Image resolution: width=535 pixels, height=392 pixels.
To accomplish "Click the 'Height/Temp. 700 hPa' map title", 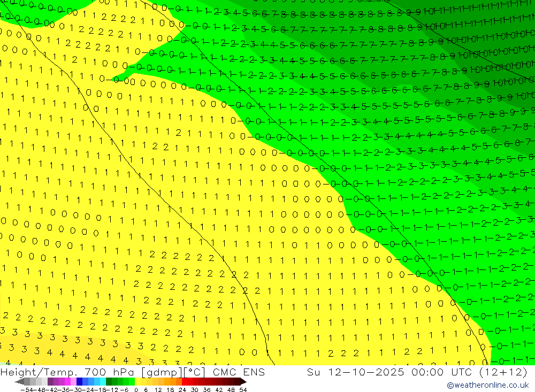I will [68, 372].
